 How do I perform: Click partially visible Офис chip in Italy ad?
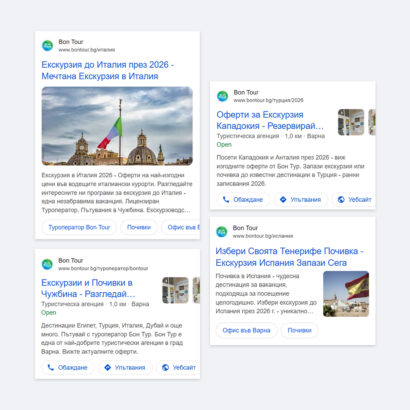pyautogui.click(x=181, y=227)
